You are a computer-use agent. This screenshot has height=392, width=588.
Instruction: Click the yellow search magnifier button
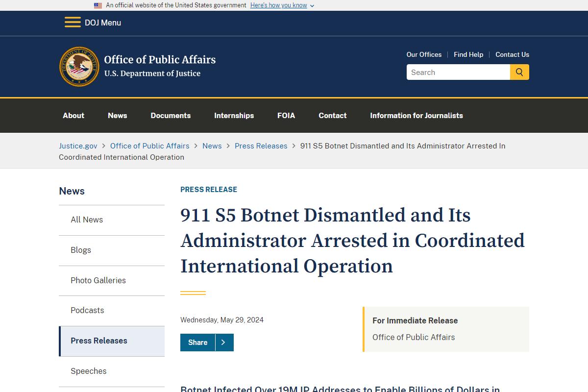(x=519, y=72)
